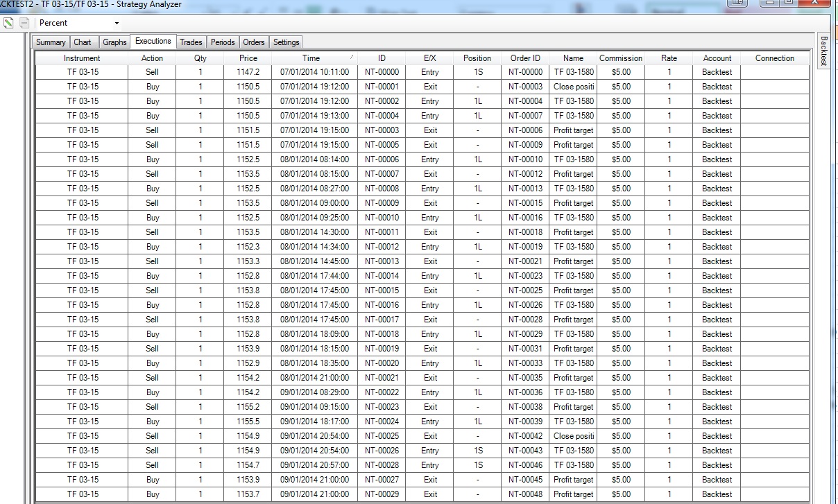Minimize the Strategy Analyzer window
The width and height of the screenshot is (838, 504).
(769, 3)
